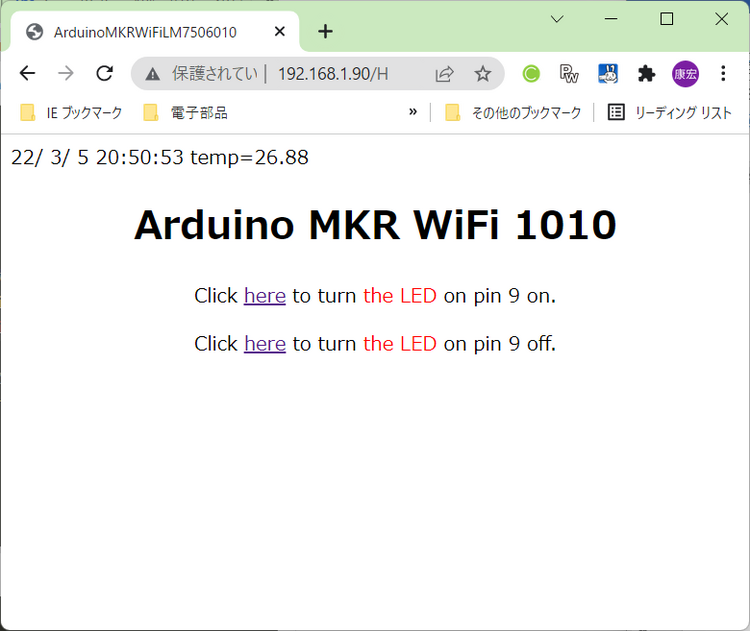The width and height of the screenshot is (750, 631).
Task: Open the purple profile avatar
Action: tap(685, 73)
